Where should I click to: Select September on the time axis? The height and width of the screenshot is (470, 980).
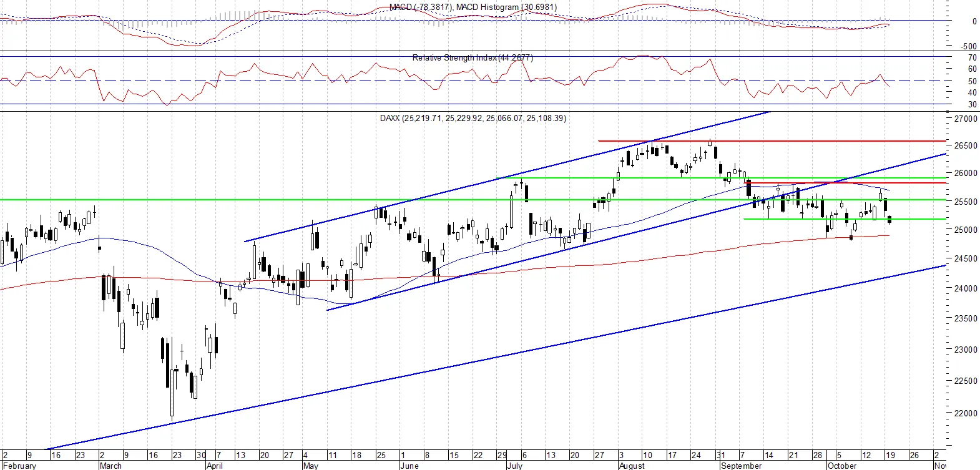741,466
